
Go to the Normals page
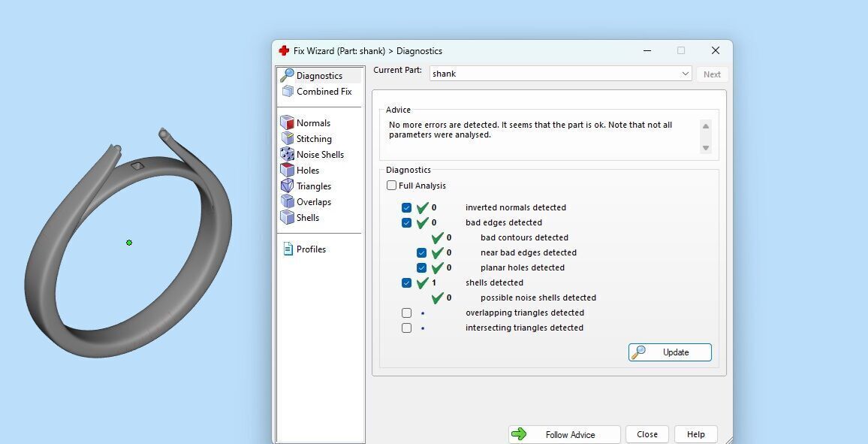click(x=313, y=123)
